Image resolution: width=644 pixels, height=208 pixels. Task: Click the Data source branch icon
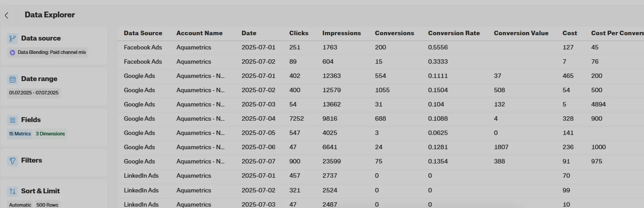(12, 39)
